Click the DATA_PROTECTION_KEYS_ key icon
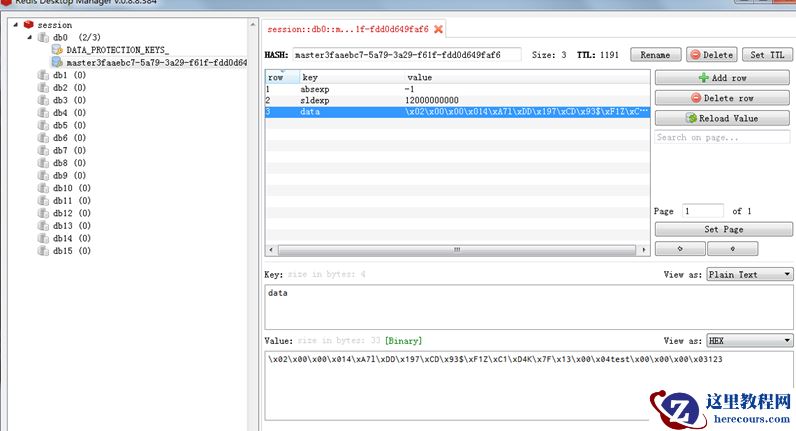Screen dimensions: 796x431 coord(57,50)
